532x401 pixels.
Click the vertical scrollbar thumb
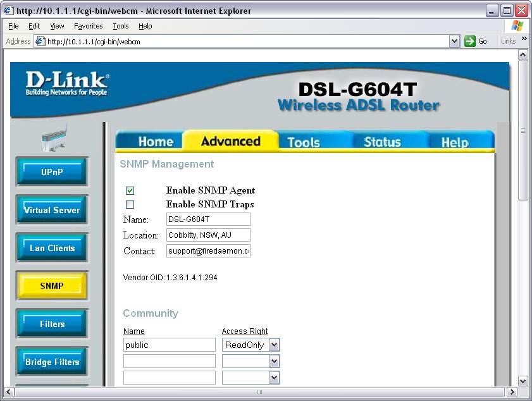click(523, 131)
